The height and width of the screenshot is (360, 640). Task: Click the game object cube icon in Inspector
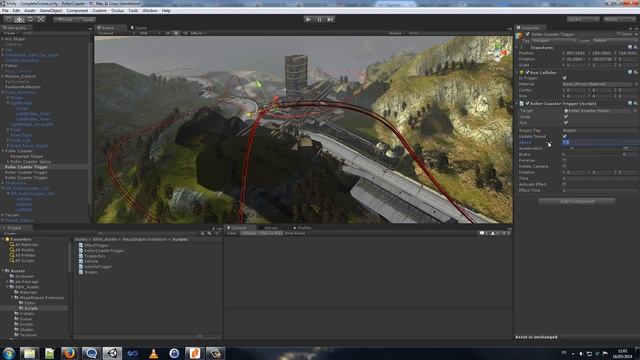coord(519,36)
